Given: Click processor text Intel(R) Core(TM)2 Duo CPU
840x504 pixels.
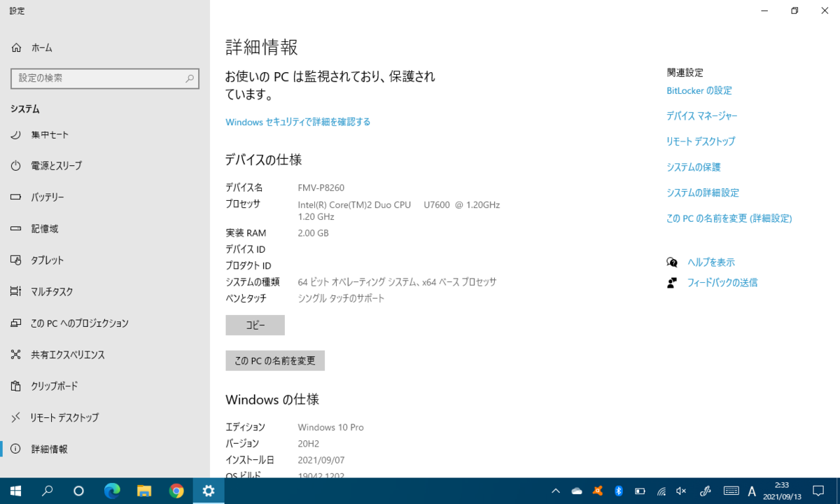Looking at the screenshot, I should coord(354,204).
